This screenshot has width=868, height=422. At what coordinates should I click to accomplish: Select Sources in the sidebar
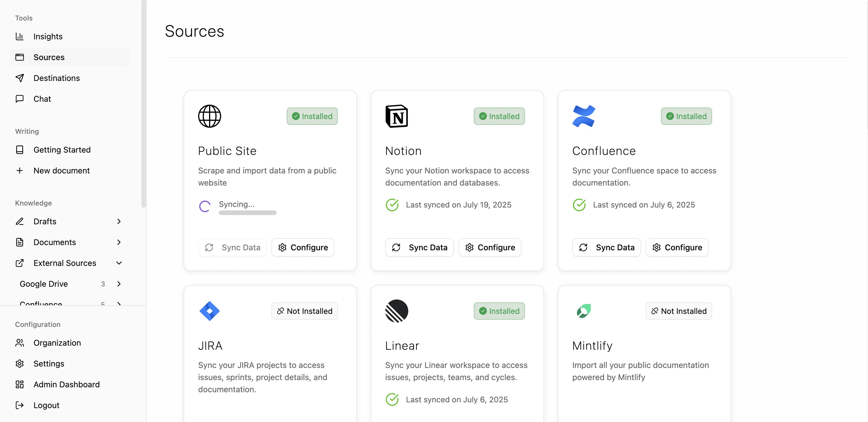click(70, 57)
